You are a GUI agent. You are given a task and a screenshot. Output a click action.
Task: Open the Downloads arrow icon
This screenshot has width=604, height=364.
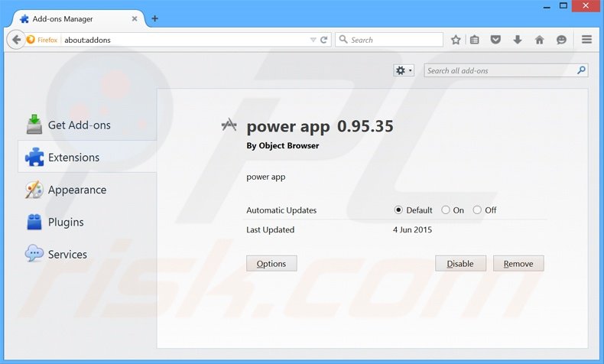(x=518, y=39)
